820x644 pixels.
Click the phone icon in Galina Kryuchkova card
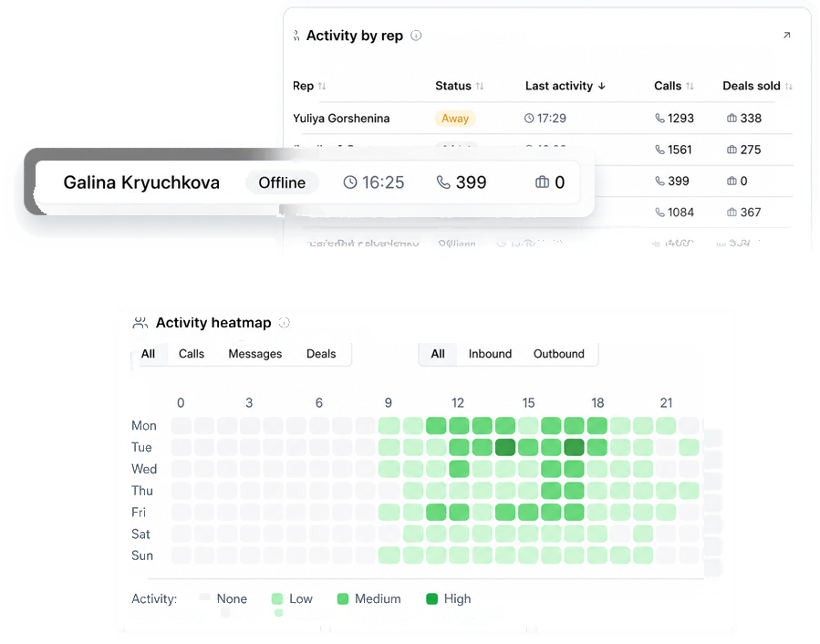[x=443, y=182]
